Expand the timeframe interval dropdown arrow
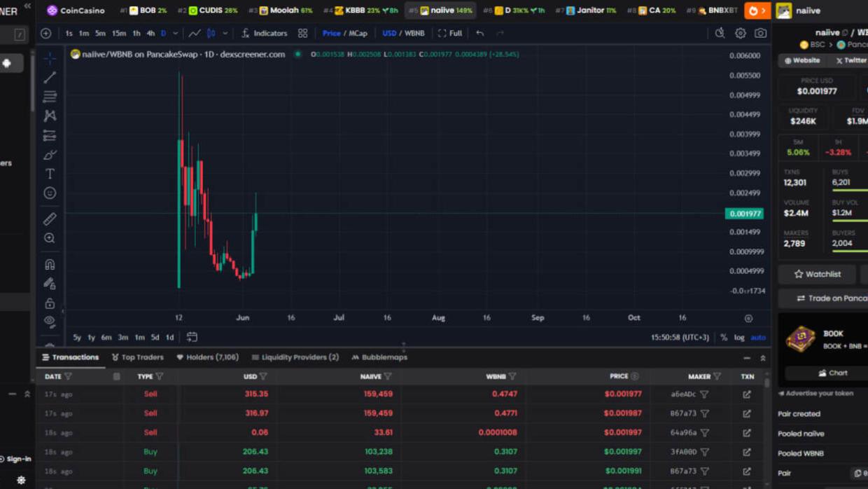This screenshot has width=868, height=489. coord(175,33)
